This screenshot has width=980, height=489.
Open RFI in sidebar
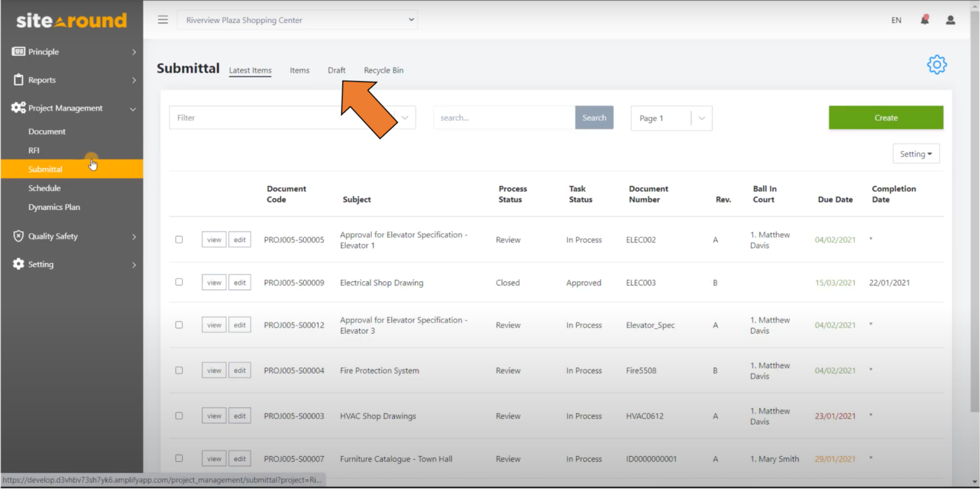click(34, 150)
